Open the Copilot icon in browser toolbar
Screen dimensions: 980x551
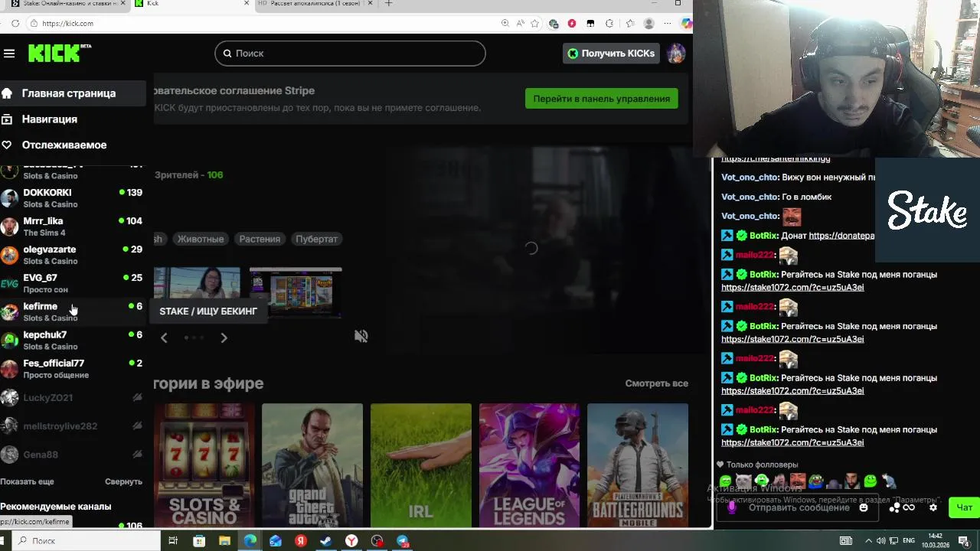[x=687, y=24]
